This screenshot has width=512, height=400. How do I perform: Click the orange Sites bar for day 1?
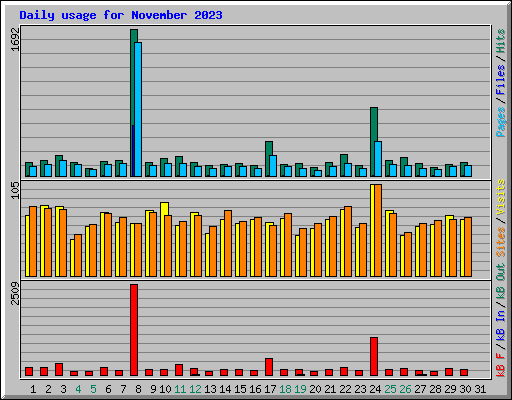coord(33,241)
